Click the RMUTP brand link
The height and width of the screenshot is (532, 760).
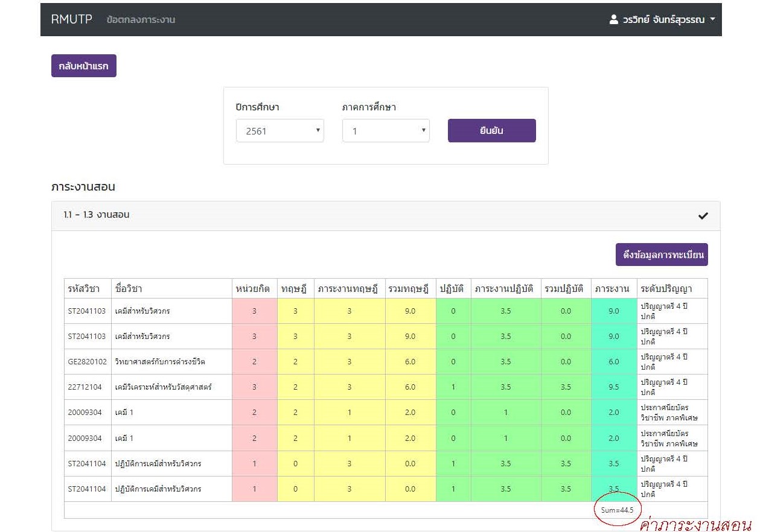(x=72, y=19)
